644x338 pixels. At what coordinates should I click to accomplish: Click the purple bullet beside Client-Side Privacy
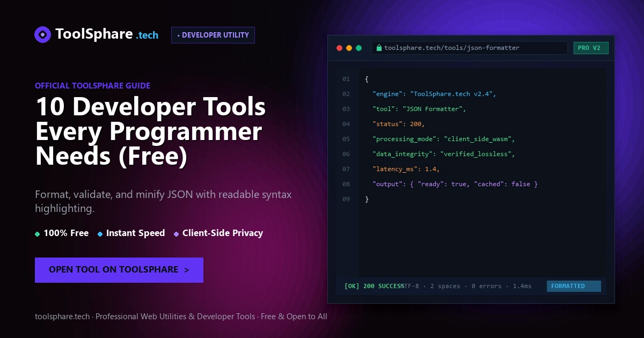(x=176, y=234)
